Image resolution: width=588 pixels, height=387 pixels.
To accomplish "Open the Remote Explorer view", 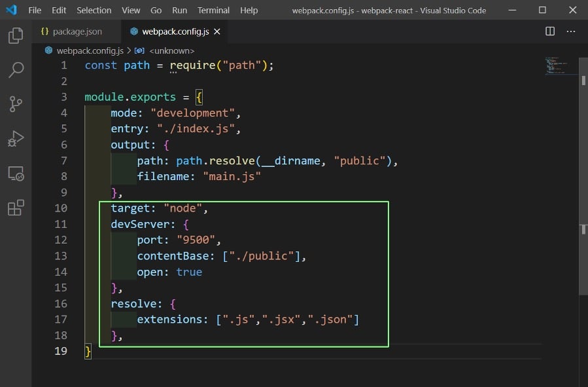I will tap(16, 174).
